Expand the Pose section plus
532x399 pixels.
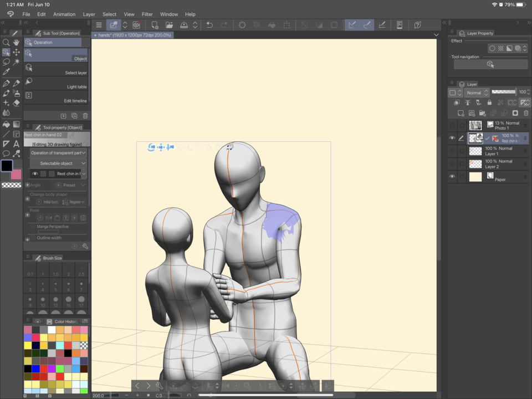click(28, 215)
